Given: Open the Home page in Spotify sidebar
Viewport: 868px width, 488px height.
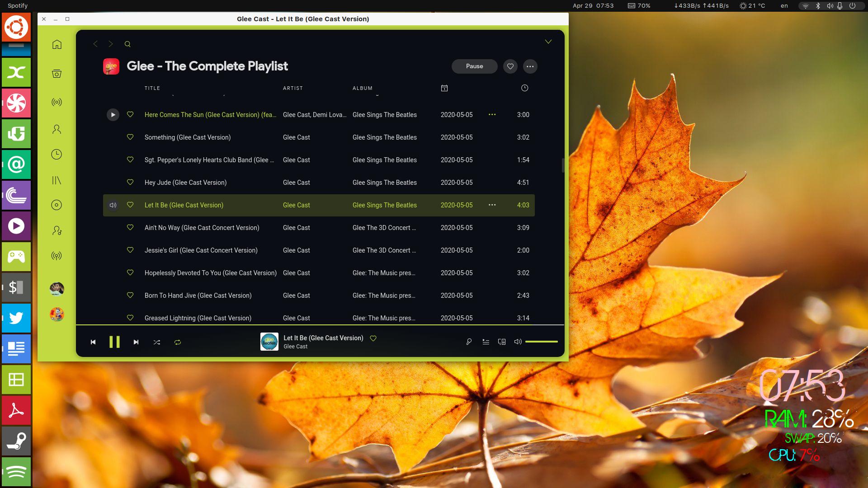Looking at the screenshot, I should tap(57, 44).
